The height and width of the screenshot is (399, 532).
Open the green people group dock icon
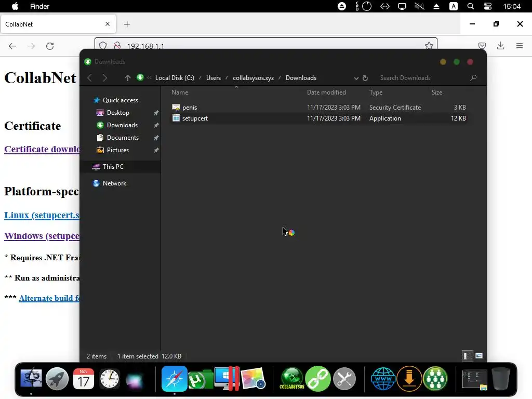point(435,378)
